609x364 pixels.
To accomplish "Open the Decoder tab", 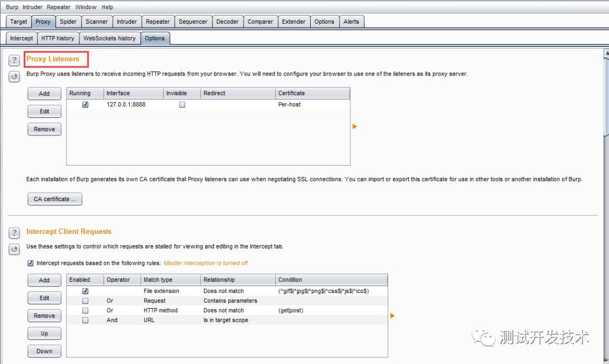I will [228, 22].
